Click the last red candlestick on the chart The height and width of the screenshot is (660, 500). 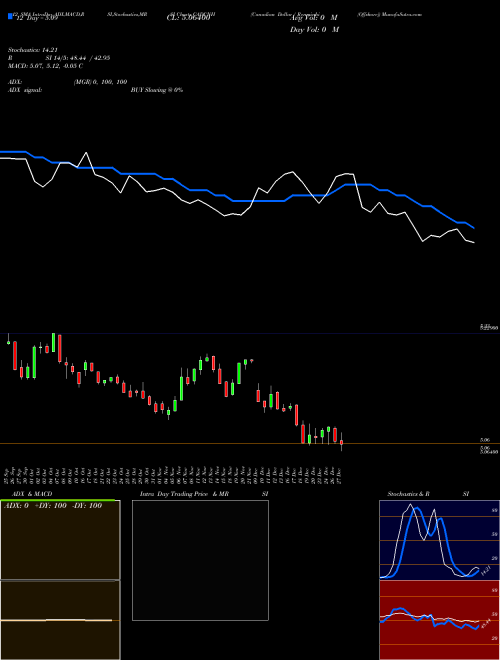[341, 442]
